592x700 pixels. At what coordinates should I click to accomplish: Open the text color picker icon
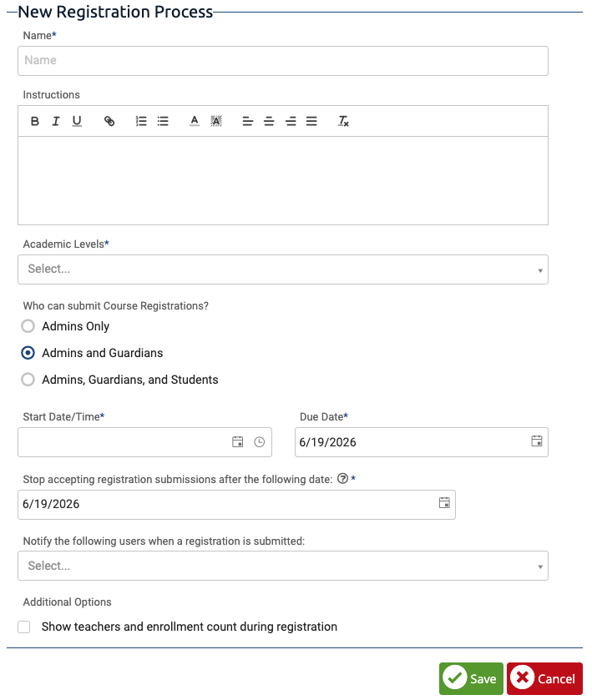(x=194, y=121)
